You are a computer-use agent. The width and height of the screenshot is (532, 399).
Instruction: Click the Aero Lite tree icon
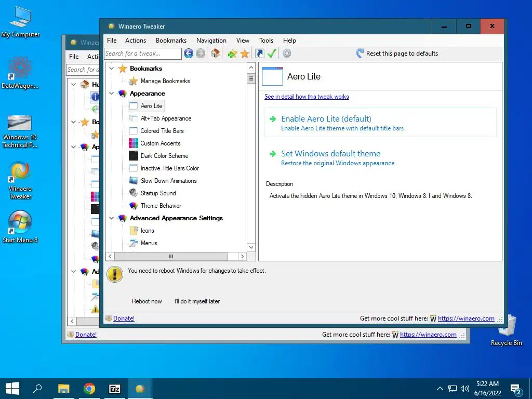tap(134, 106)
